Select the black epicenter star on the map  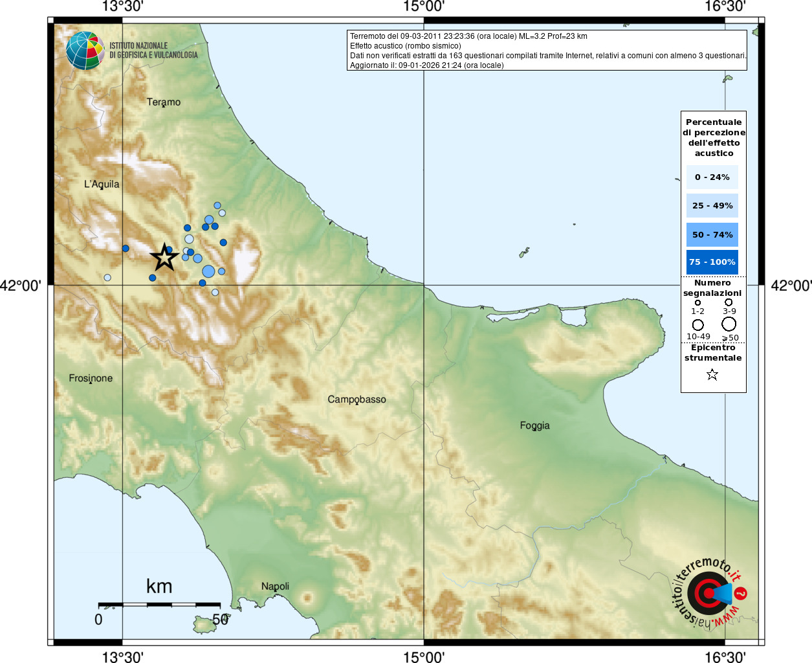(165, 257)
